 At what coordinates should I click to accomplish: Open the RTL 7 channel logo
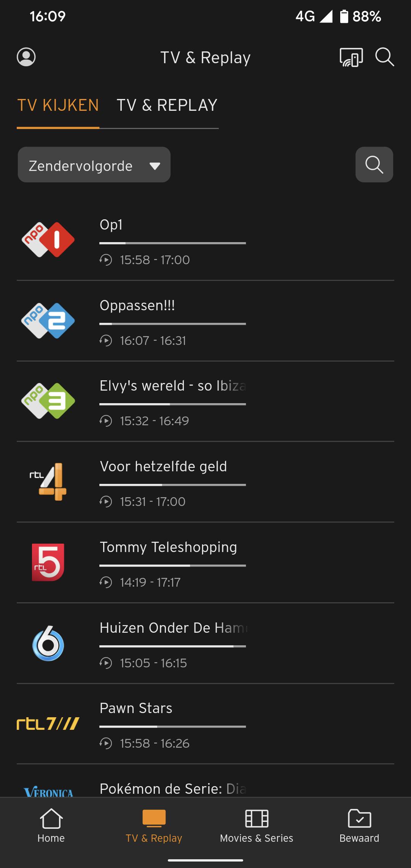(x=48, y=723)
